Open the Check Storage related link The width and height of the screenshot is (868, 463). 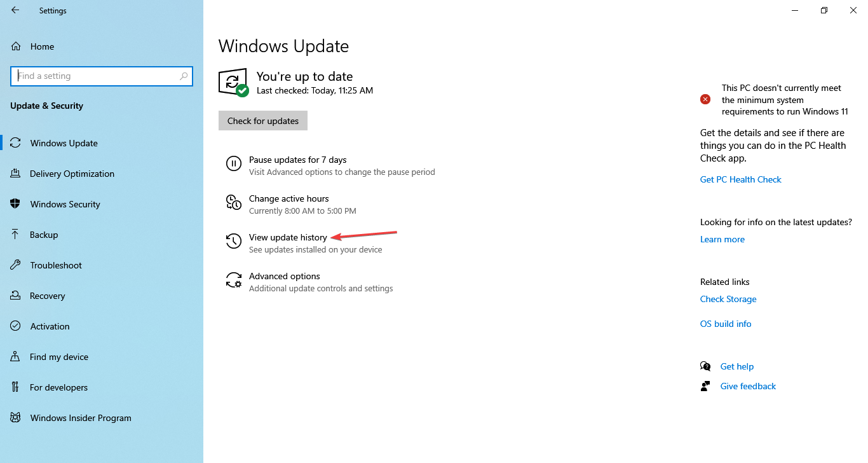point(728,299)
